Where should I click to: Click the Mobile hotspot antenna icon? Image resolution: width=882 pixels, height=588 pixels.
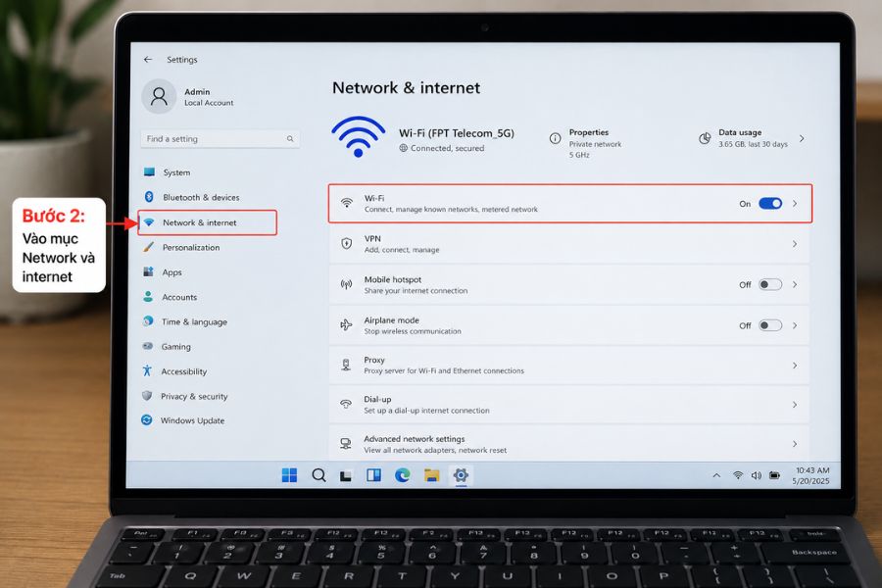[x=347, y=284]
